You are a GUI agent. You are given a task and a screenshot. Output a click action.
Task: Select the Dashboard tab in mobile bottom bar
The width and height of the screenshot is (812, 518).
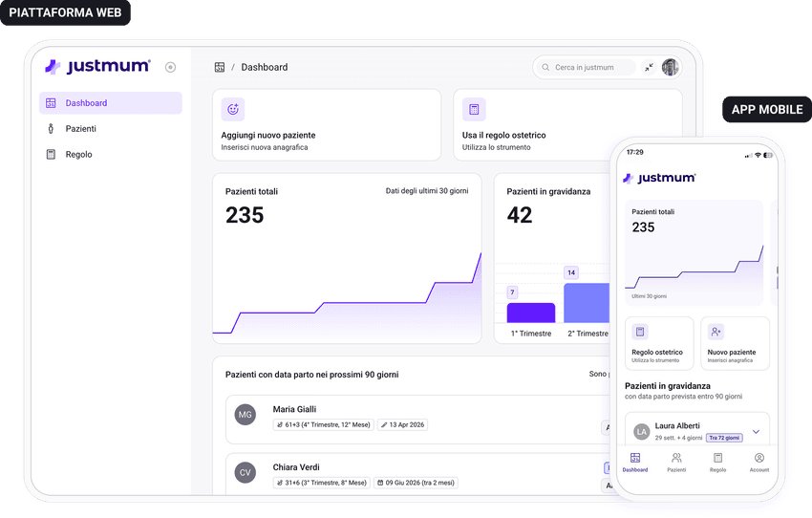click(635, 462)
